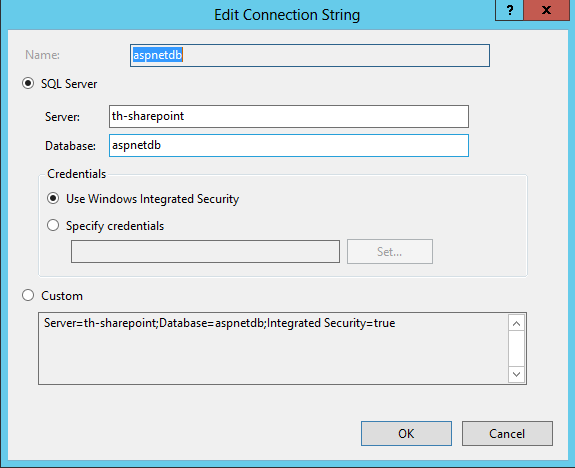The height and width of the screenshot is (468, 575).
Task: Click the scrollbar track in the custom box
Action: [x=516, y=348]
